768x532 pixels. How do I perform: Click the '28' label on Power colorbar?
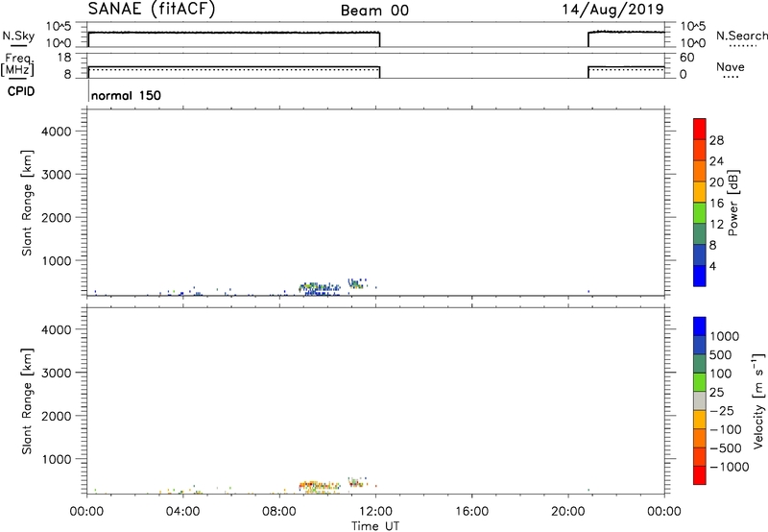tap(716, 140)
